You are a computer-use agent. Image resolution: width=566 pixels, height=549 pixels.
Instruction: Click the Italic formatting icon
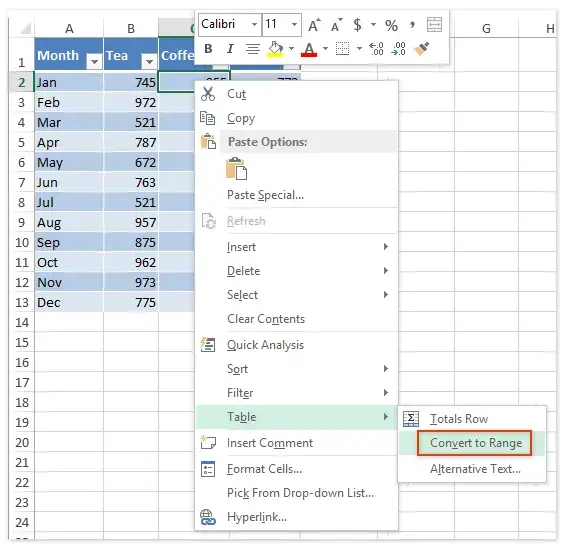[230, 49]
